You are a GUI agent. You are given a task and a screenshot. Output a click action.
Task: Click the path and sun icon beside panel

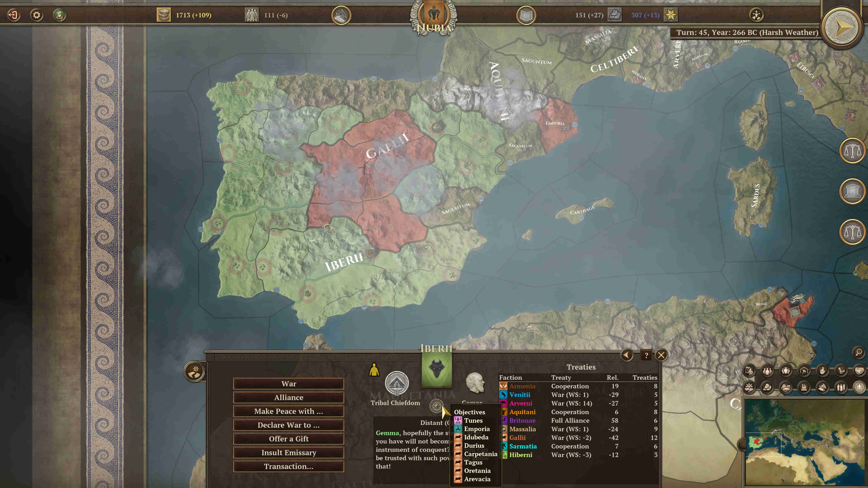click(195, 372)
